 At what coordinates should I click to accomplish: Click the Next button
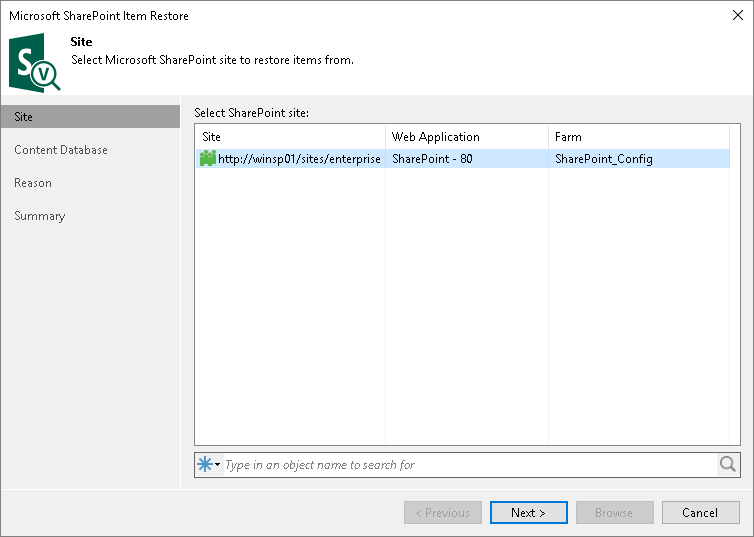[x=528, y=512]
